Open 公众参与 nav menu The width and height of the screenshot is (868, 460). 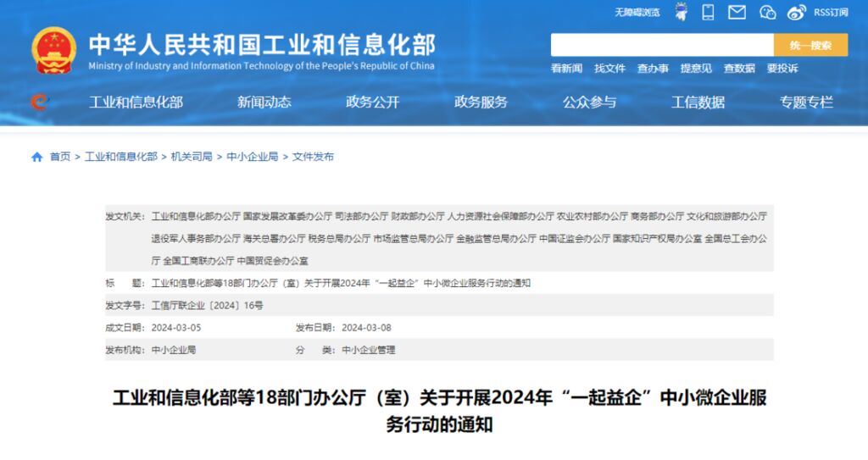590,102
